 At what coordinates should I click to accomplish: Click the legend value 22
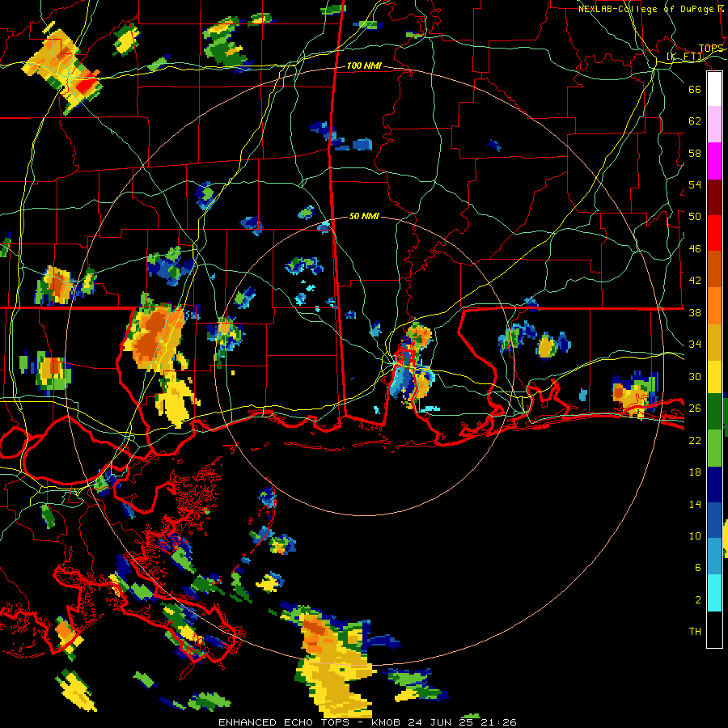pos(695,440)
